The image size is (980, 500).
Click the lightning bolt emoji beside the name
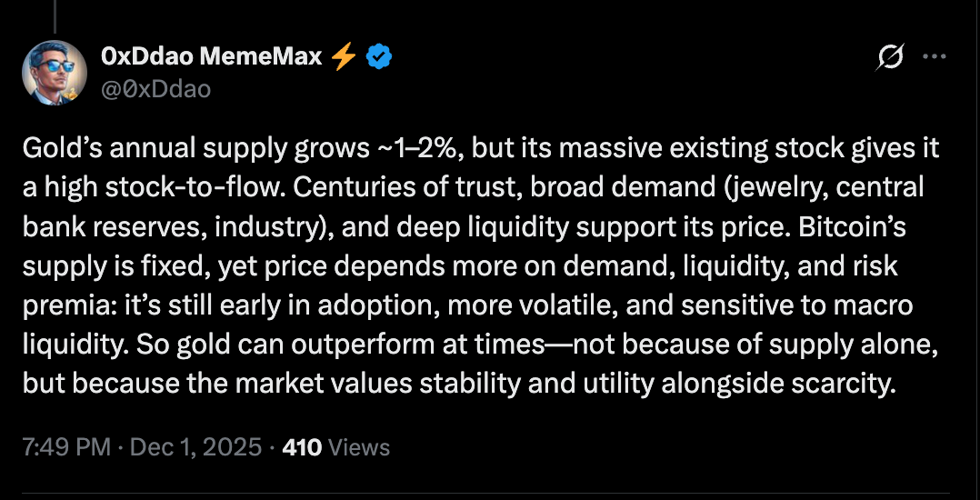click(344, 57)
